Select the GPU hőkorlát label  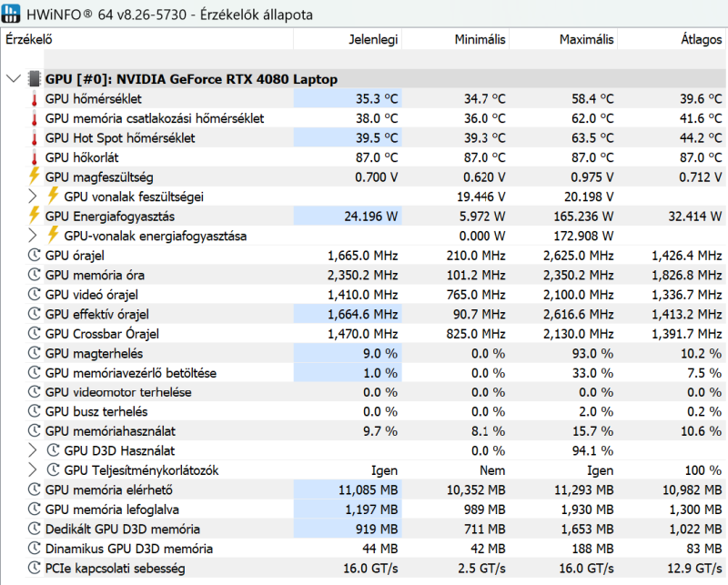pos(82,157)
